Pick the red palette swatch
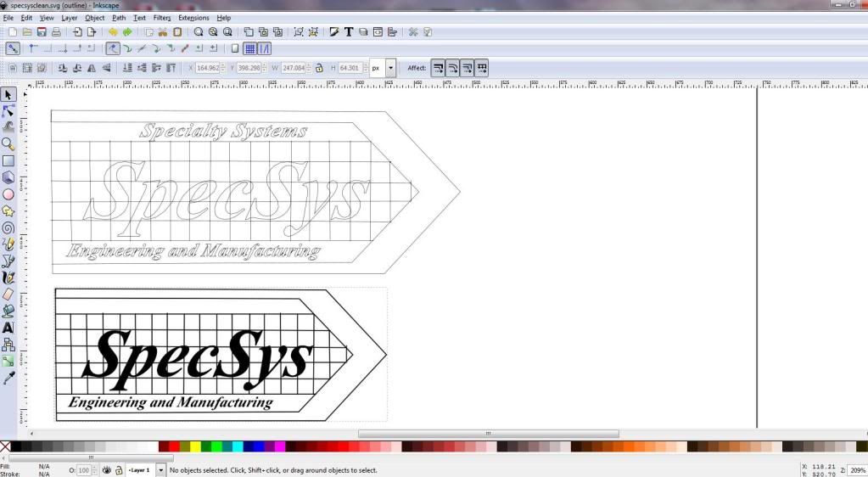The image size is (868, 477). [x=175, y=446]
